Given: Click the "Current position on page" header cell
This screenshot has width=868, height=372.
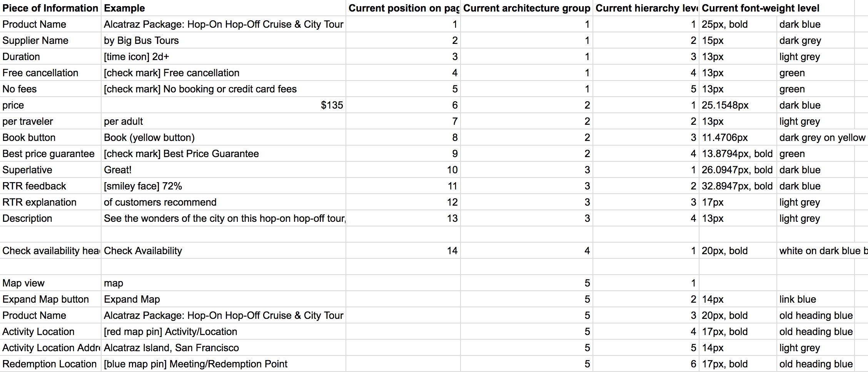Looking at the screenshot, I should tap(403, 8).
